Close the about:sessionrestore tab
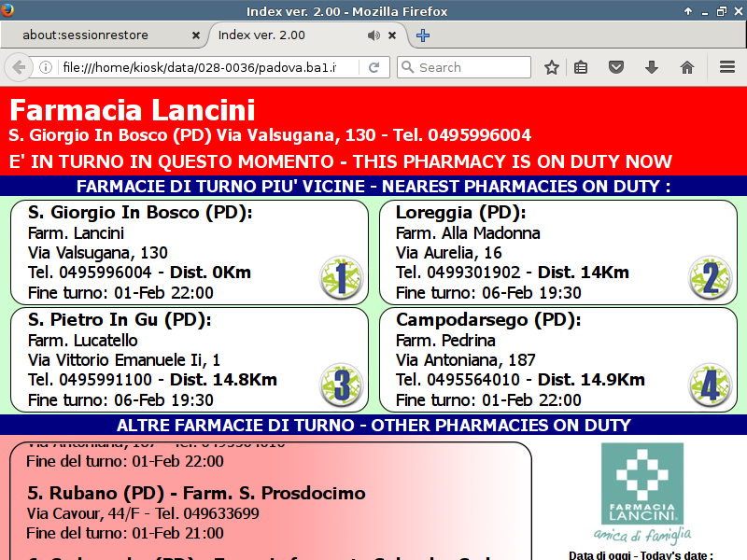 tap(196, 35)
